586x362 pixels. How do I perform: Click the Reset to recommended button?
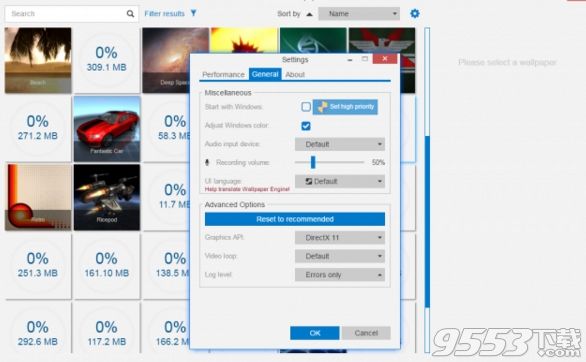click(x=295, y=219)
